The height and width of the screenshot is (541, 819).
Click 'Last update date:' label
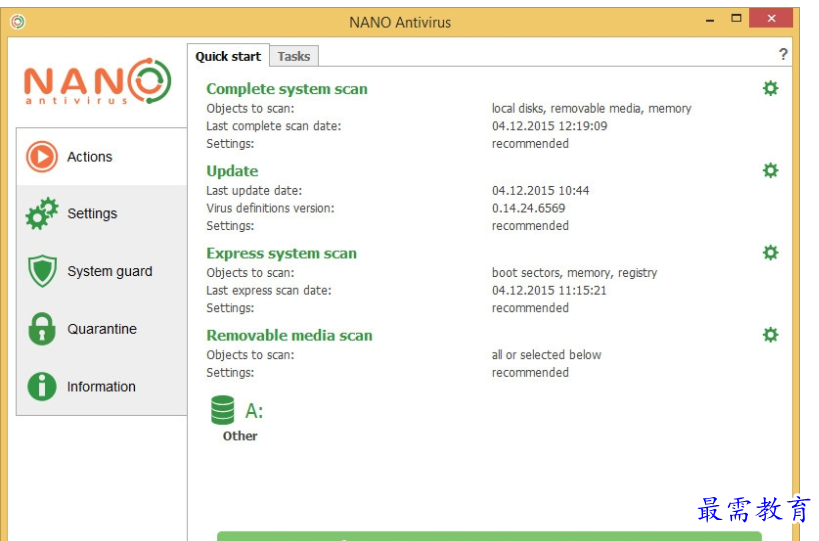coord(254,191)
